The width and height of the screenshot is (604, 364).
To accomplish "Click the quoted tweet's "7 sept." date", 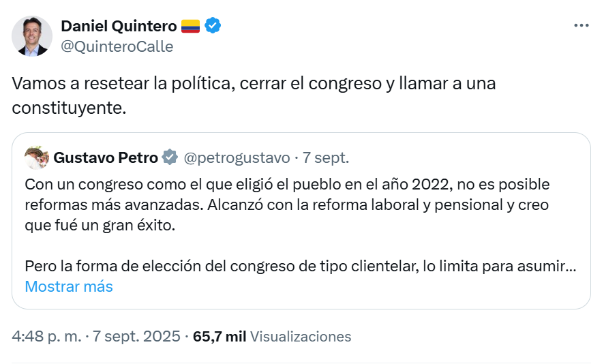I will (x=326, y=157).
